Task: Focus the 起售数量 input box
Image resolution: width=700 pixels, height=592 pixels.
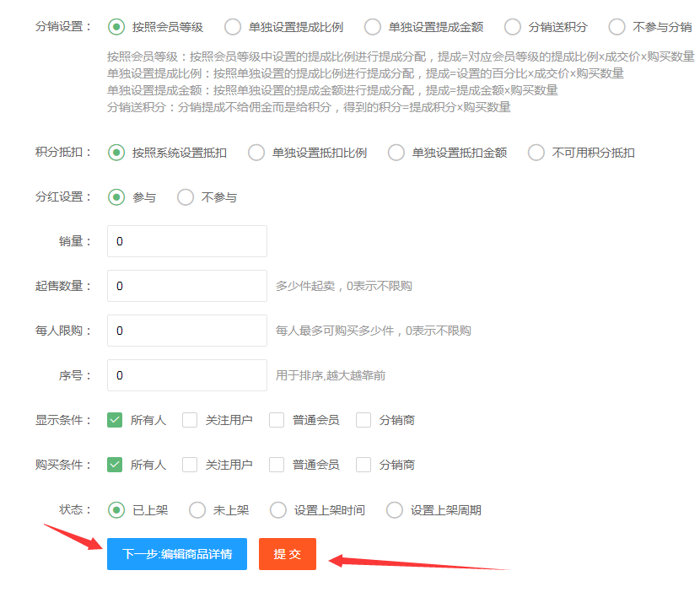Action: click(x=186, y=286)
